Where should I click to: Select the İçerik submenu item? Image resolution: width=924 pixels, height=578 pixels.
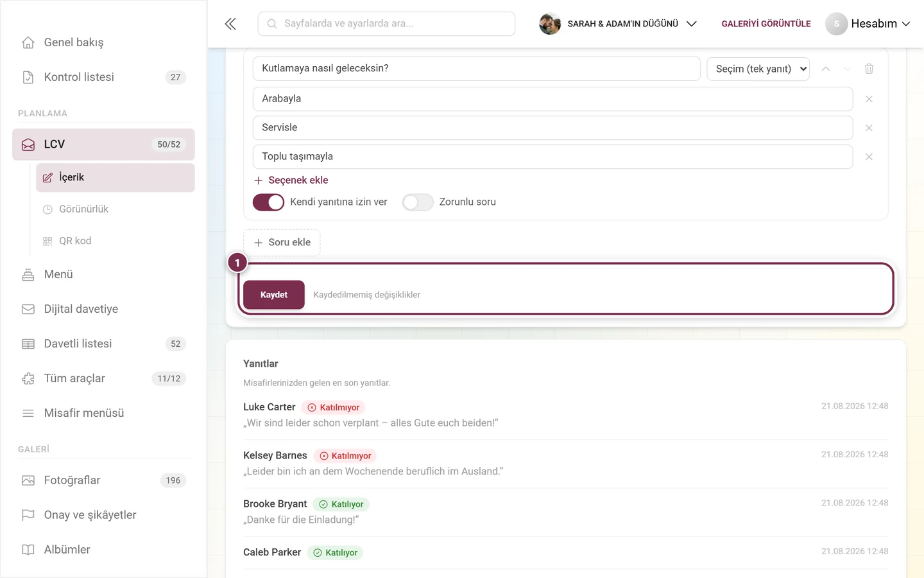tap(116, 177)
